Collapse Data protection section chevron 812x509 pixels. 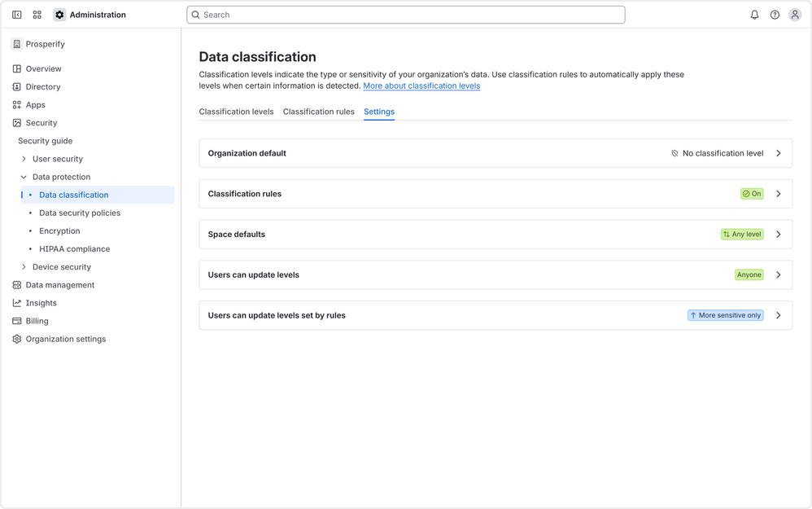[24, 178]
